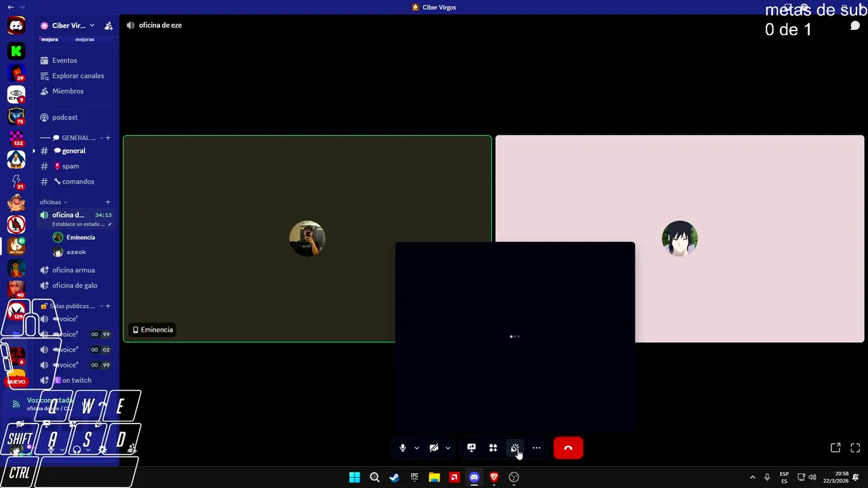Image resolution: width=868 pixels, height=488 pixels.
Task: Click invite people icon beside server name
Action: click(x=108, y=26)
